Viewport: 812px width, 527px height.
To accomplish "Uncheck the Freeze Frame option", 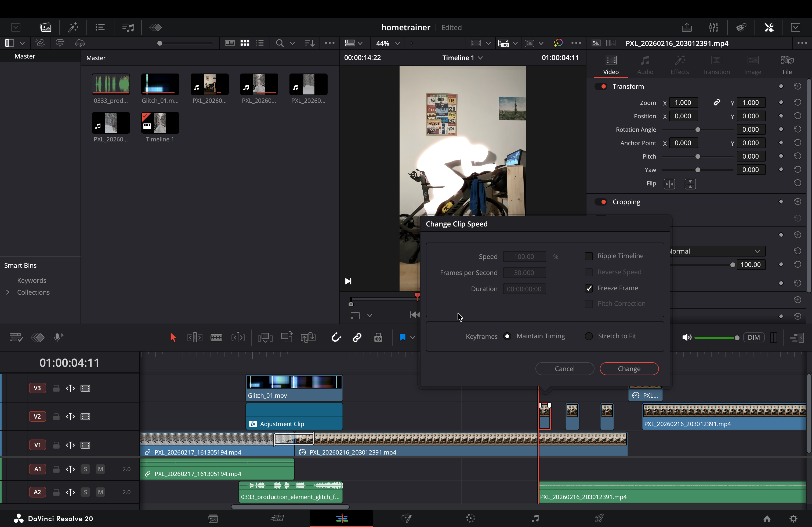I will tap(589, 288).
